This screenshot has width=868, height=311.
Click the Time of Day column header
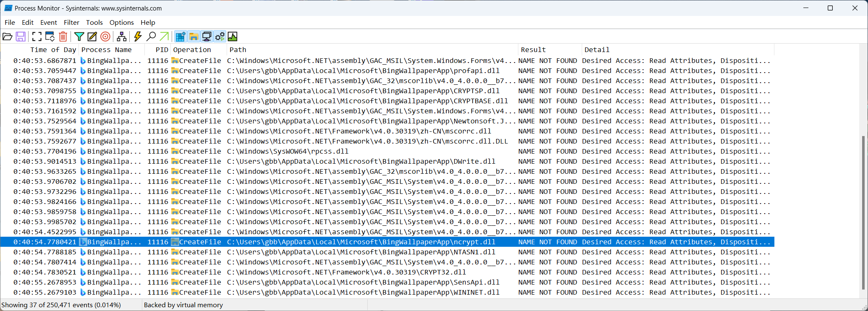40,50
